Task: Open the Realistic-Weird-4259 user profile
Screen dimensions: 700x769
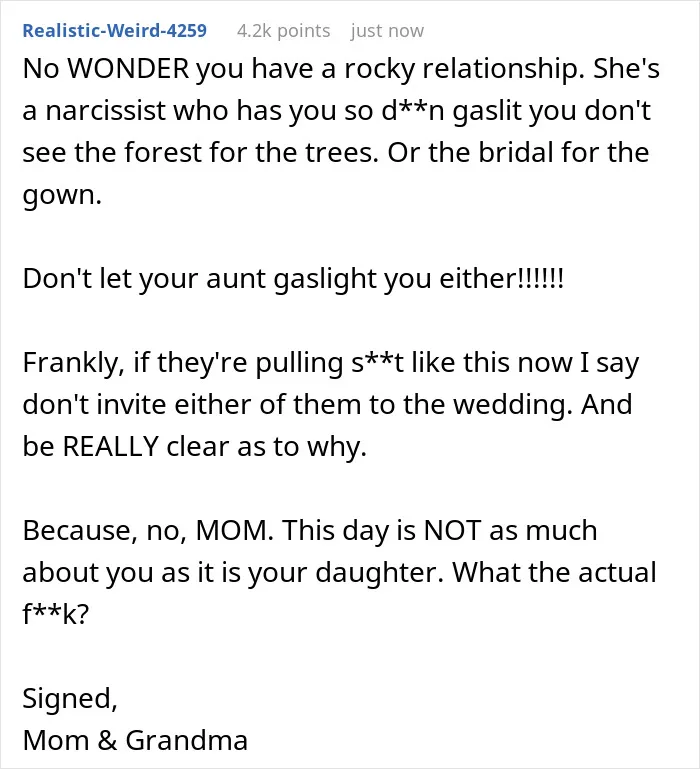Action: [115, 30]
